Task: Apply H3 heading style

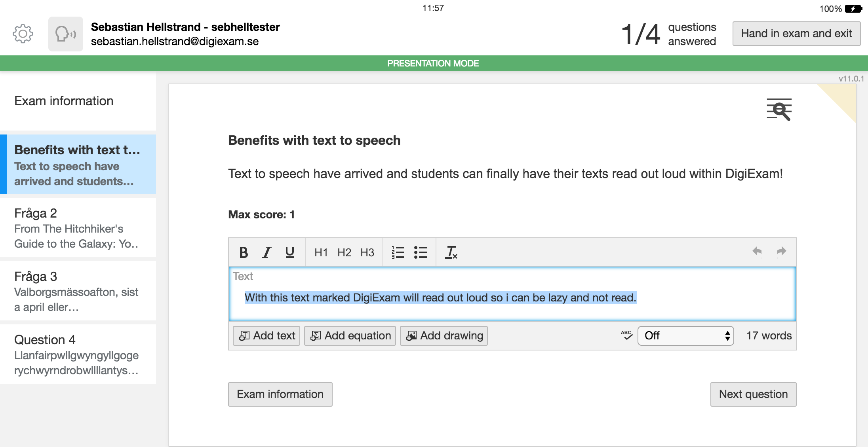Action: click(367, 252)
